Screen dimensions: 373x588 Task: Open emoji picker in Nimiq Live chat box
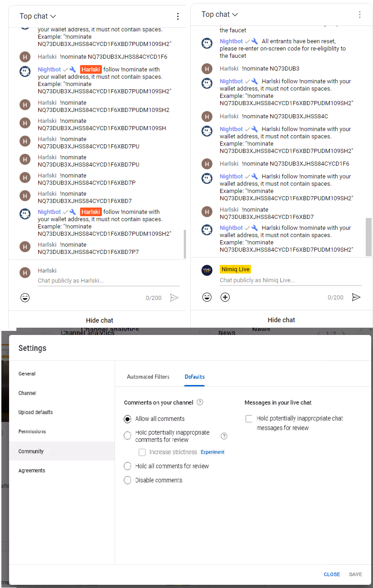coord(207,297)
